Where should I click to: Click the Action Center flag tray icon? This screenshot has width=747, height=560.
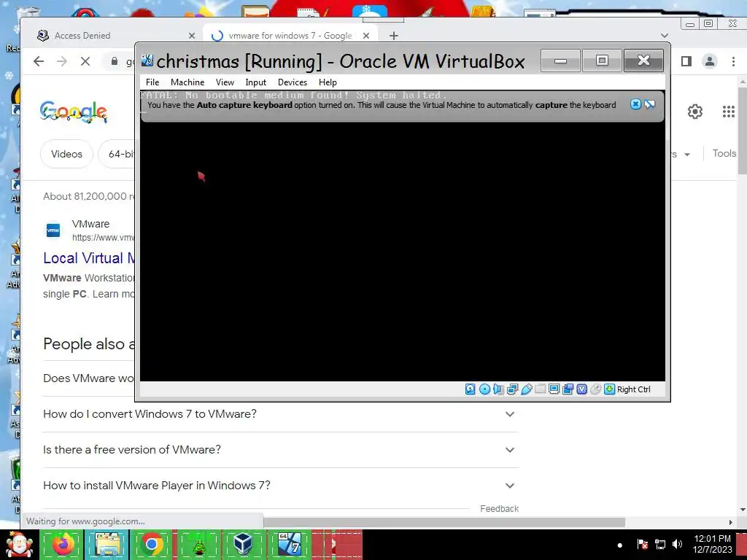(x=642, y=544)
